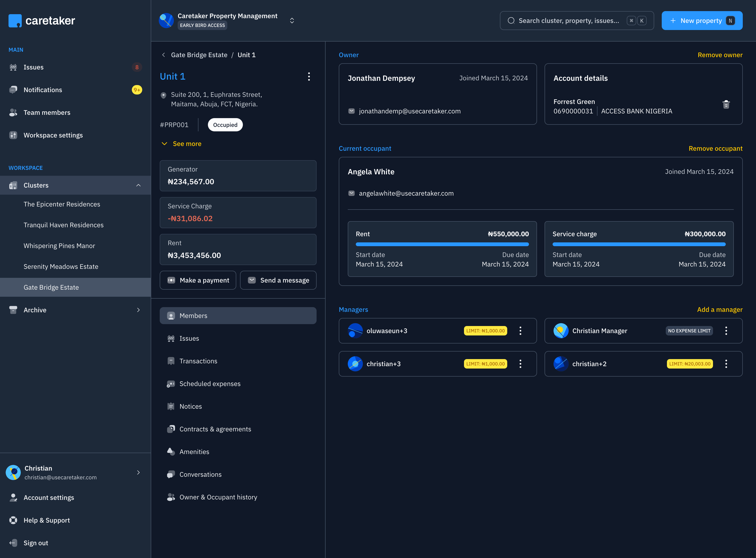Delete the Forrest Green account details
Image resolution: width=756 pixels, height=558 pixels.
click(726, 105)
